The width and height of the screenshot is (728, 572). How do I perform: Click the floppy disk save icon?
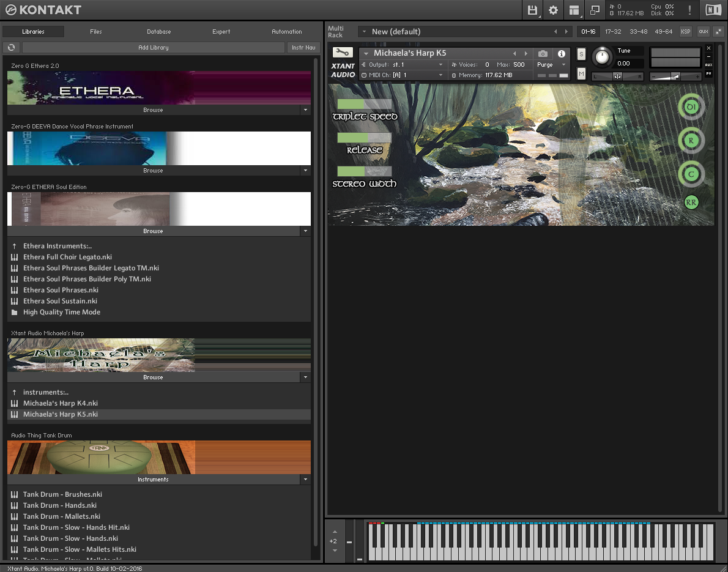[532, 10]
